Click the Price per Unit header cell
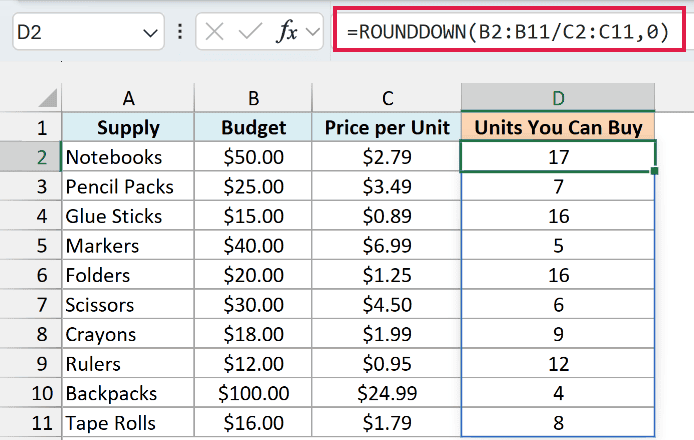Screen dimensions: 694x440 point(387,127)
